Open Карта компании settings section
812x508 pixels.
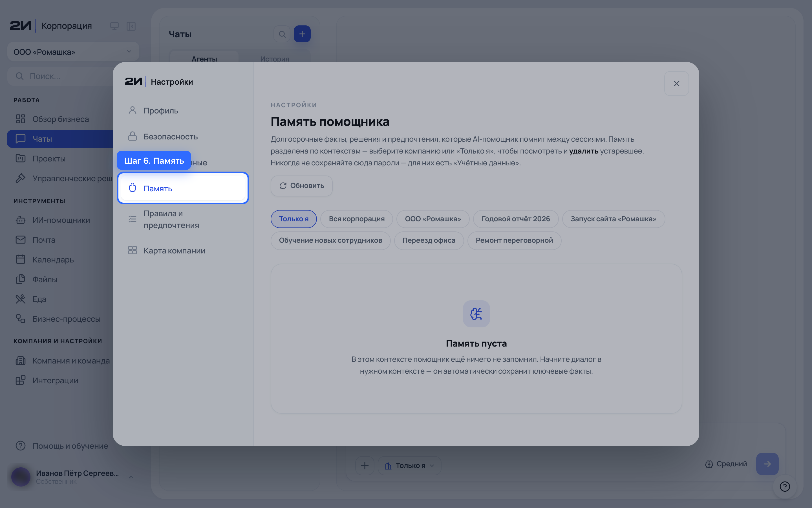tap(182, 251)
